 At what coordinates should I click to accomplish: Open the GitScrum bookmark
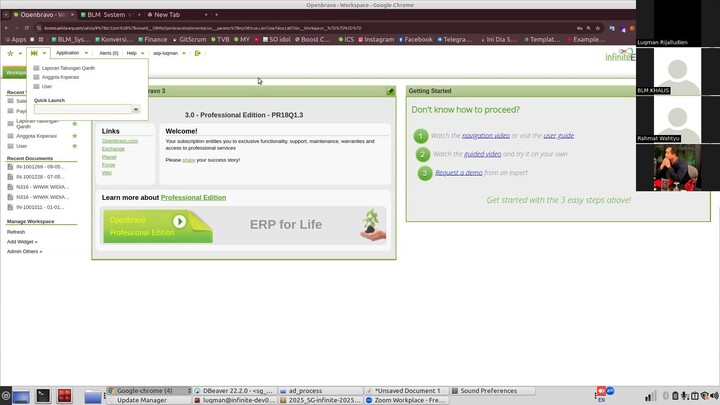pyautogui.click(x=189, y=39)
